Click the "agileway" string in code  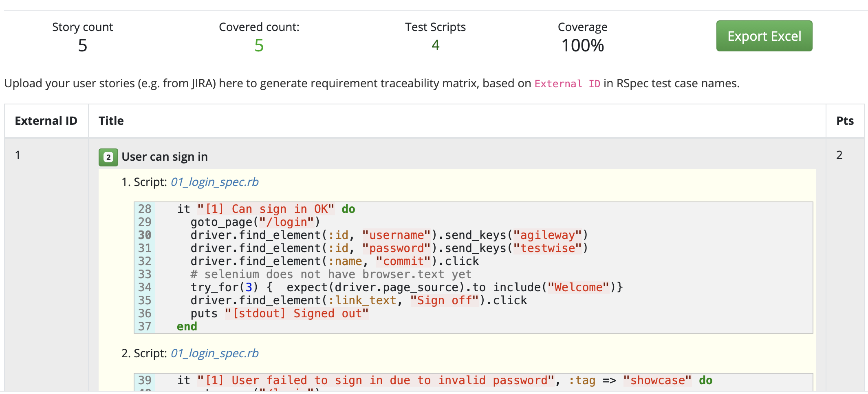[x=547, y=235]
